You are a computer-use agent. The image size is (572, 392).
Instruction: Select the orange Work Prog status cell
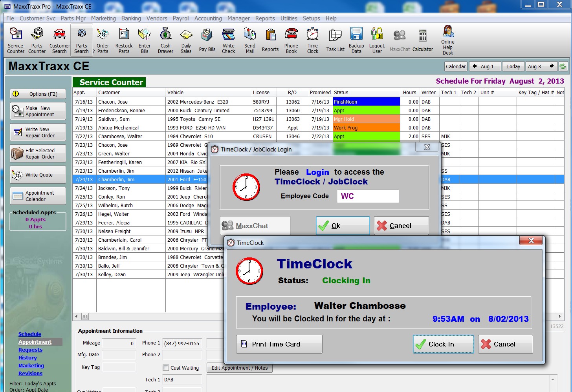coord(366,128)
